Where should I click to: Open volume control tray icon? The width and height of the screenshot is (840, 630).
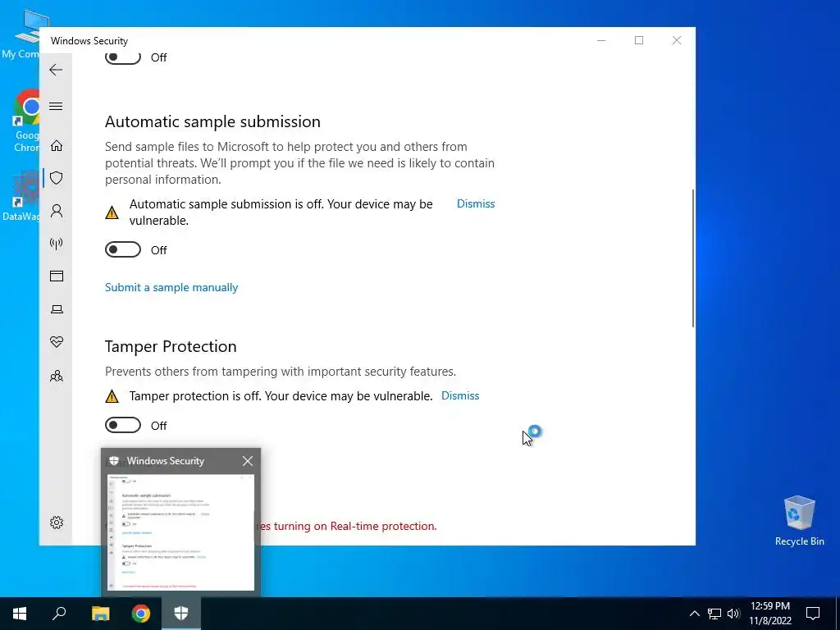coord(733,614)
